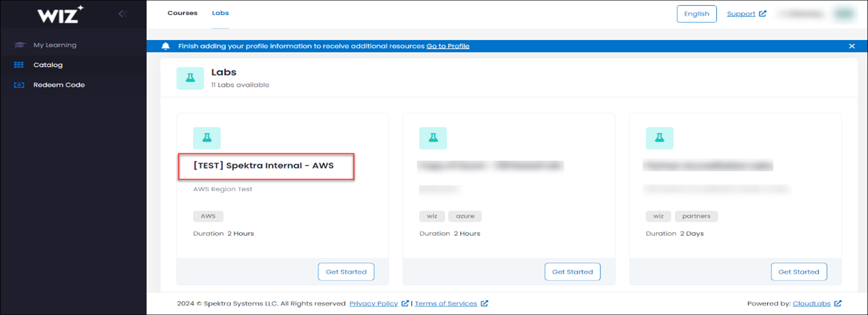Open [TEST] Spektra Internal - AWS lab title

[x=263, y=166]
